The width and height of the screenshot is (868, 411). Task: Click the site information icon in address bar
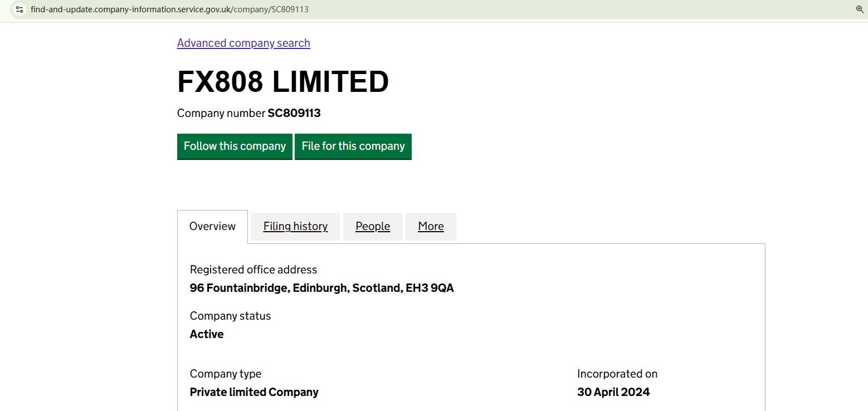(x=19, y=9)
